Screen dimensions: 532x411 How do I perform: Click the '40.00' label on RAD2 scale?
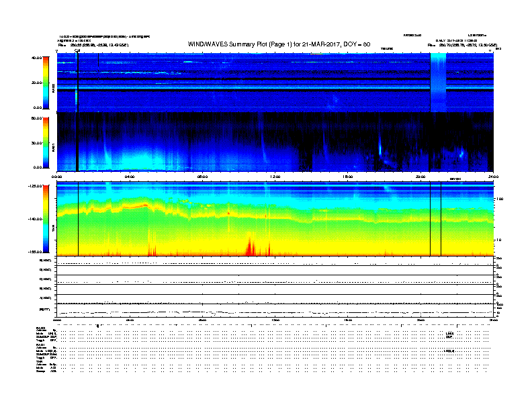click(x=37, y=58)
